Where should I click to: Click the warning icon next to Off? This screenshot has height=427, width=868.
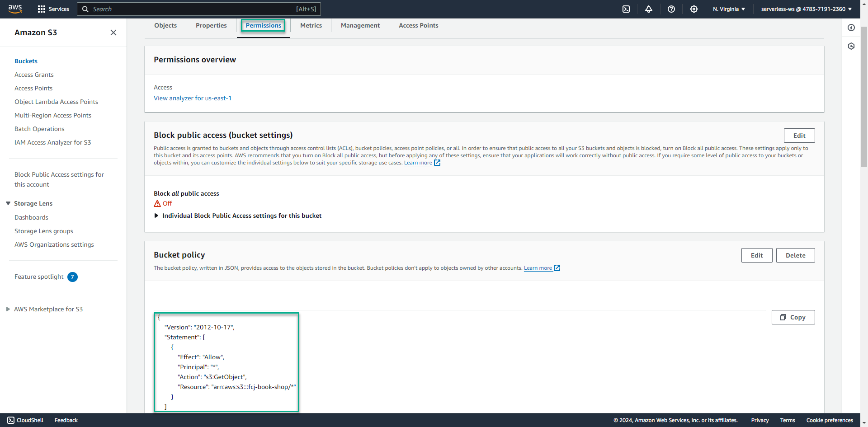[157, 203]
